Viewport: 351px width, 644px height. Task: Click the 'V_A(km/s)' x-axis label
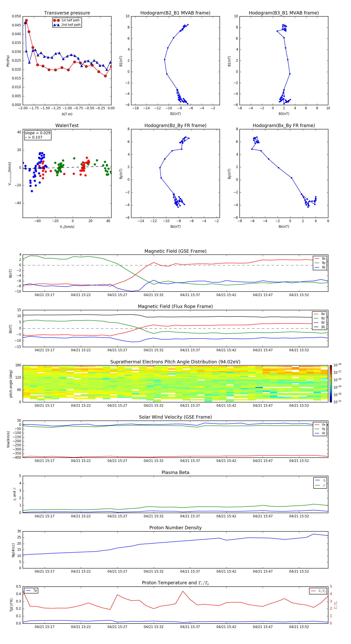coord(67,227)
